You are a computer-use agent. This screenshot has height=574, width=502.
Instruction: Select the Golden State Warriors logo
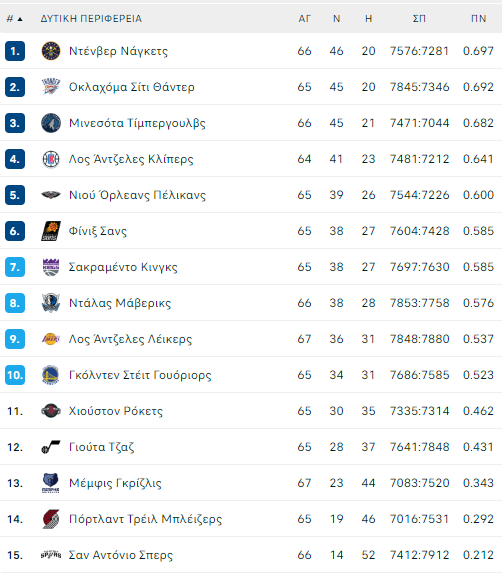pyautogui.click(x=51, y=375)
